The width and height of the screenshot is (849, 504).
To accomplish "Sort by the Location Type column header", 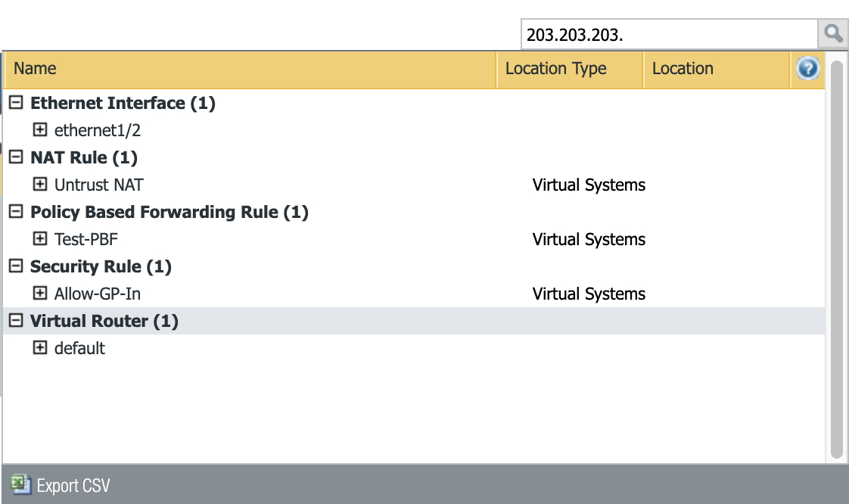I will point(556,69).
